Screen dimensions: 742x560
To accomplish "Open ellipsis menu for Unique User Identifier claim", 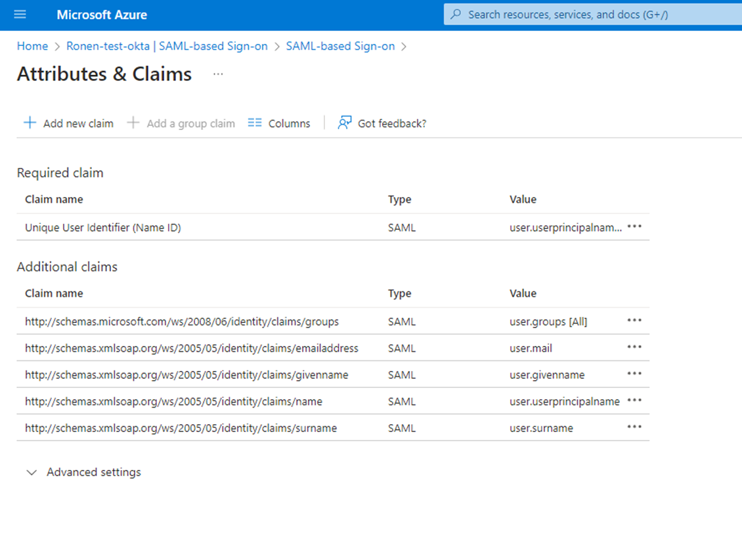I will click(x=634, y=226).
